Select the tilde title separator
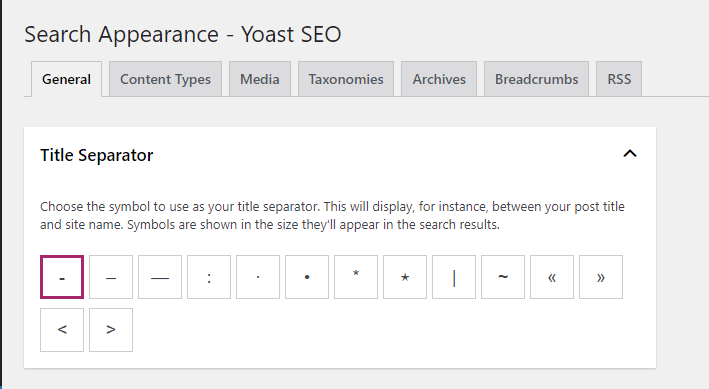The height and width of the screenshot is (389, 709). (503, 277)
